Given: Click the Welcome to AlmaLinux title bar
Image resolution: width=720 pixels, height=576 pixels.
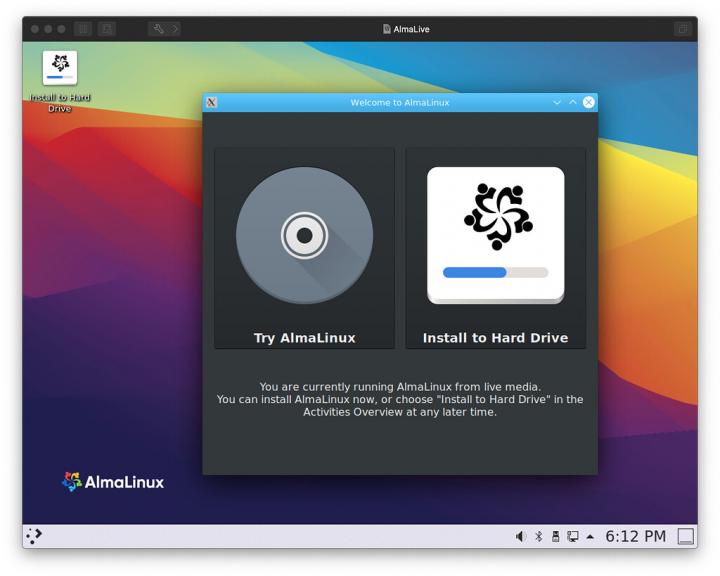Looking at the screenshot, I should (400, 102).
